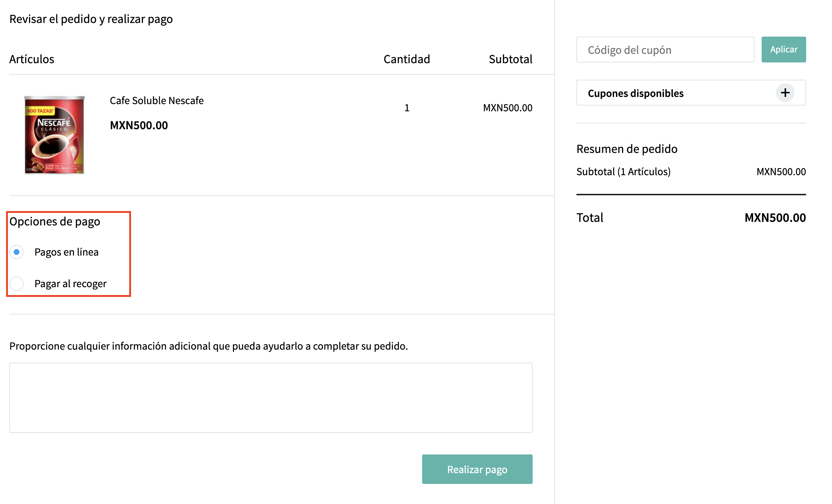This screenshot has width=832, height=504.
Task: Select the Pagos en línea radio button
Action: (17, 252)
